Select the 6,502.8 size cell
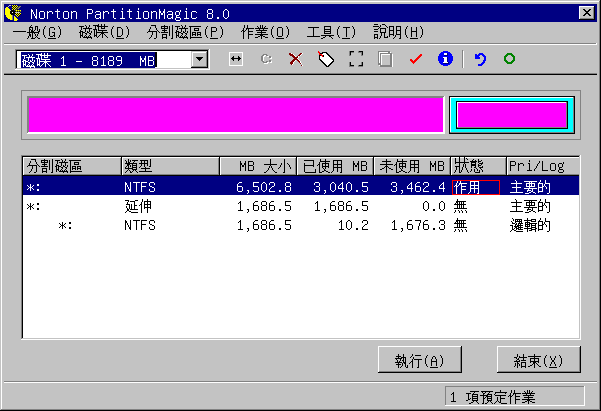The width and height of the screenshot is (601, 411). point(264,187)
